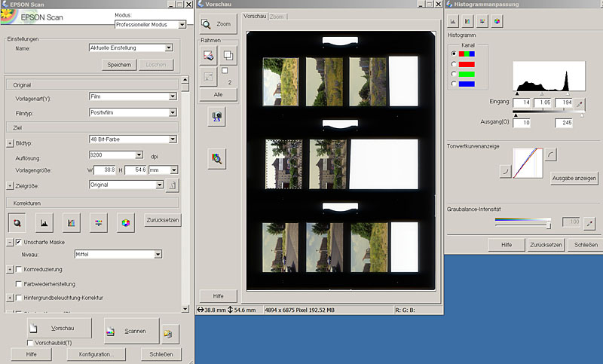The height and width of the screenshot is (364, 603).
Task: Click the Vorschau scan preview button
Action: [x=60, y=329]
